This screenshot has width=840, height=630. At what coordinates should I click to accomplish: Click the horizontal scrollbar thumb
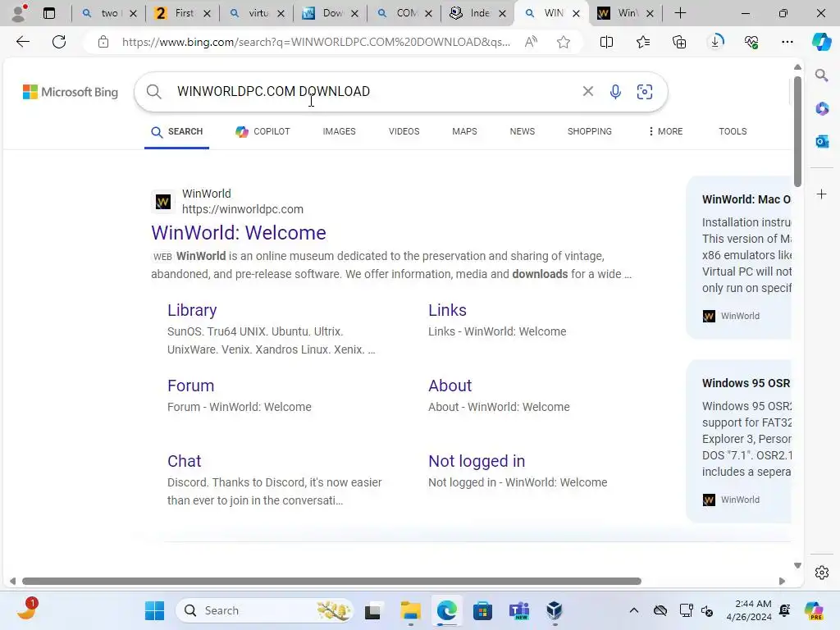[331, 582]
